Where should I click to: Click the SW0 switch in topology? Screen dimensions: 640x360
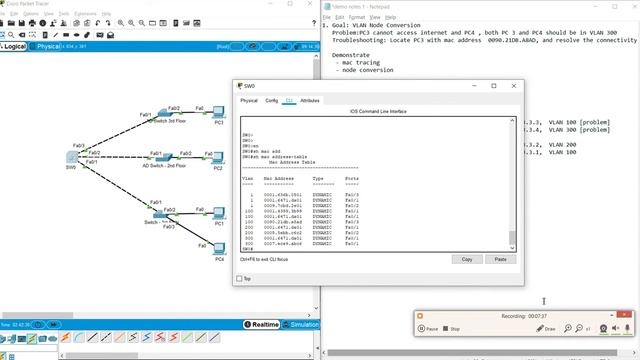[72, 157]
